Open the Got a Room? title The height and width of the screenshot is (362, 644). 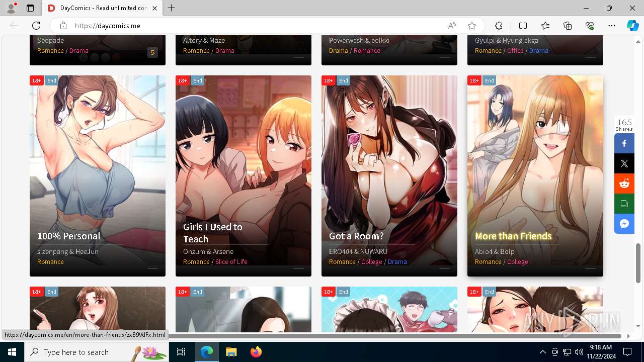coord(356,236)
